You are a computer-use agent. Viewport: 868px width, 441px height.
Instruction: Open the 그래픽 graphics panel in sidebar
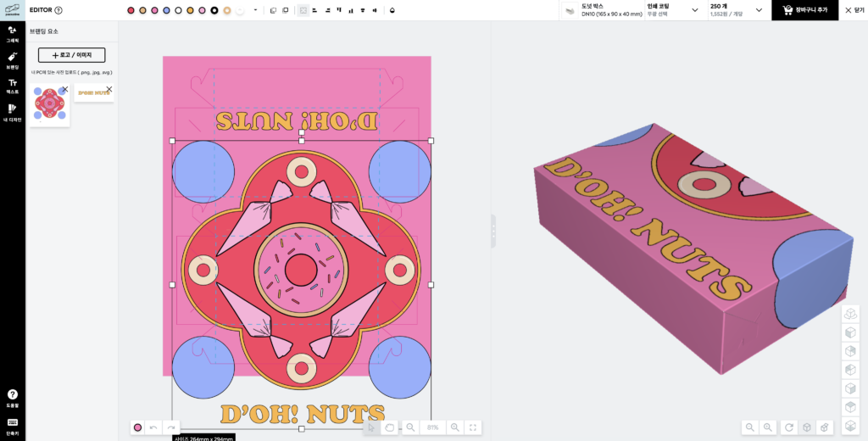tap(12, 33)
